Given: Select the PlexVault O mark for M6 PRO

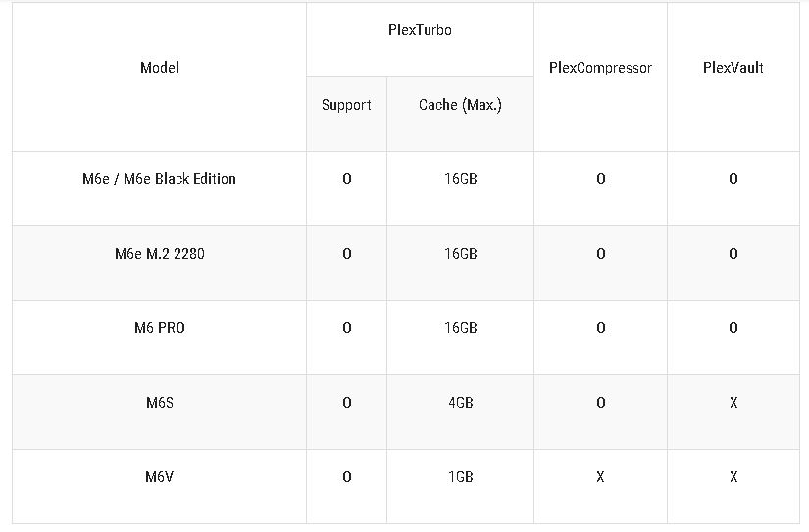Looking at the screenshot, I should [x=733, y=328].
